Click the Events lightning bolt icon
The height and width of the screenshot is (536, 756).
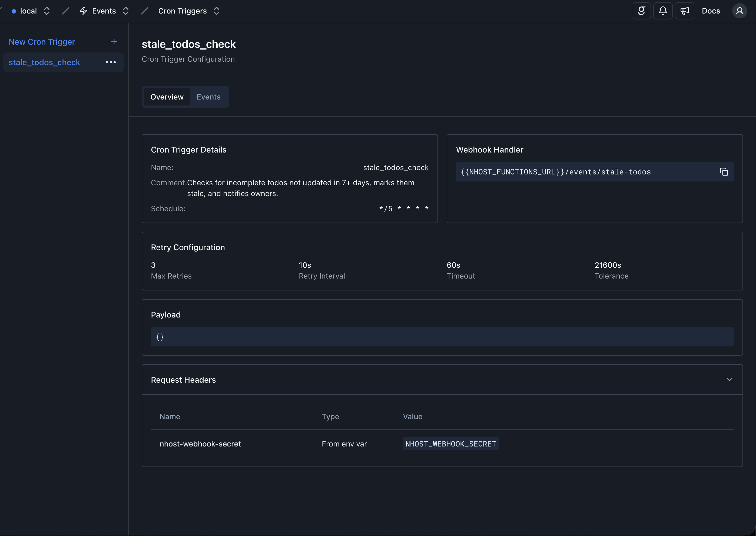[83, 11]
